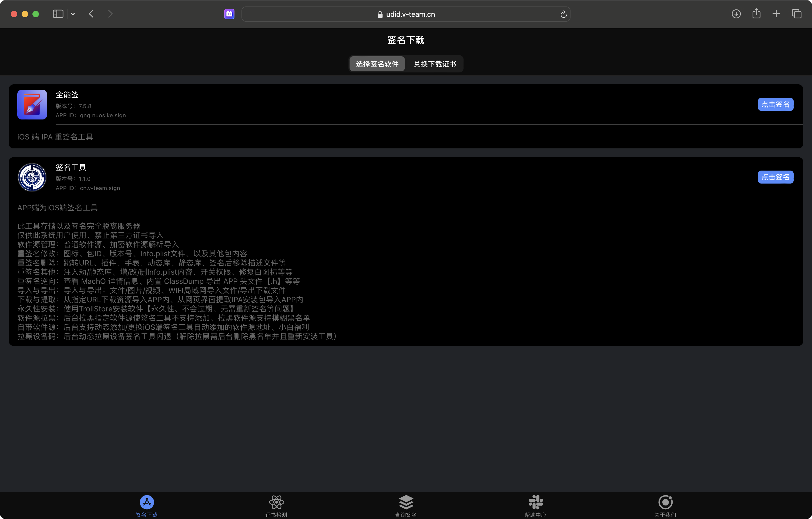Toggle the Safari sidebar icon

[58, 14]
